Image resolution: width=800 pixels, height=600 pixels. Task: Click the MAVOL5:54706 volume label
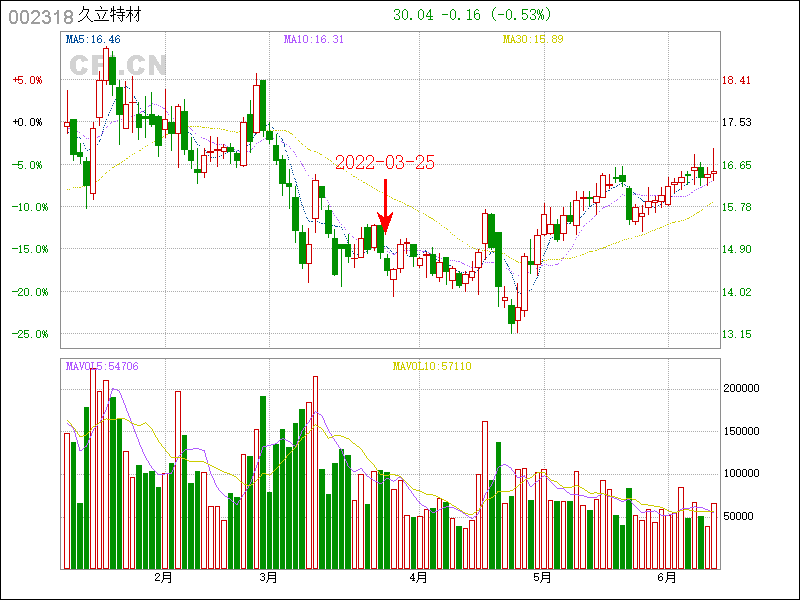[x=102, y=366]
